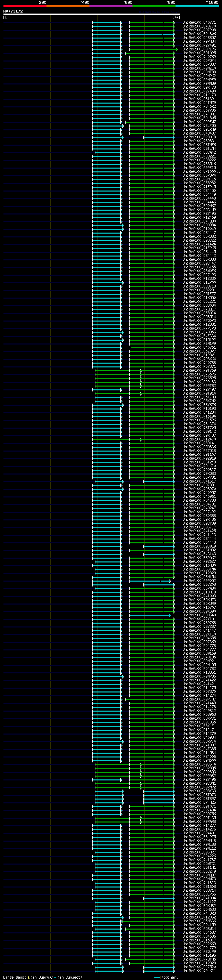This screenshot has width=222, height=980.
Task: Click query end position label 374
Action: pyautogui.click(x=175, y=17)
